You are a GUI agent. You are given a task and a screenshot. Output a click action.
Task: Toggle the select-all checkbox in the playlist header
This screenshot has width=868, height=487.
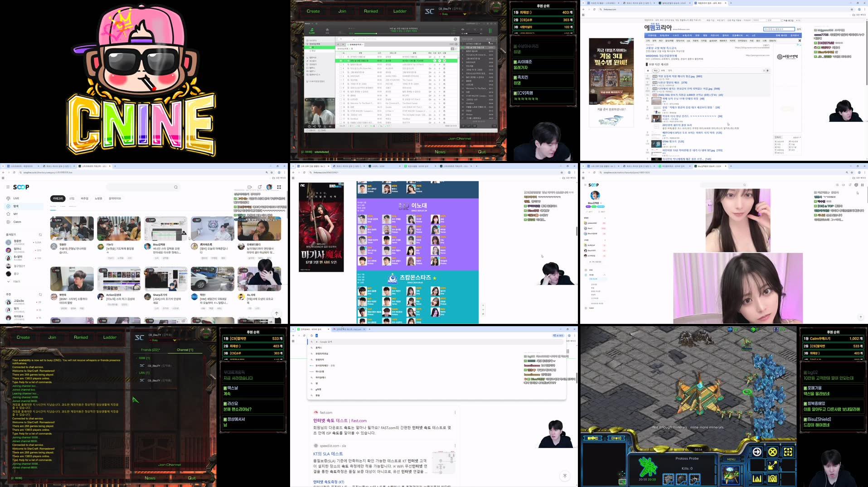(340, 53)
